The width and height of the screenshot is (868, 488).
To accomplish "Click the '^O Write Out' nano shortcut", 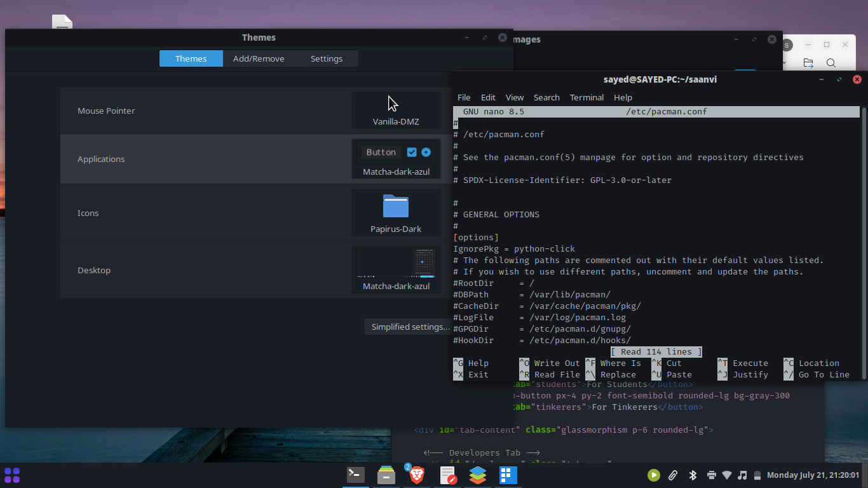I will point(550,363).
